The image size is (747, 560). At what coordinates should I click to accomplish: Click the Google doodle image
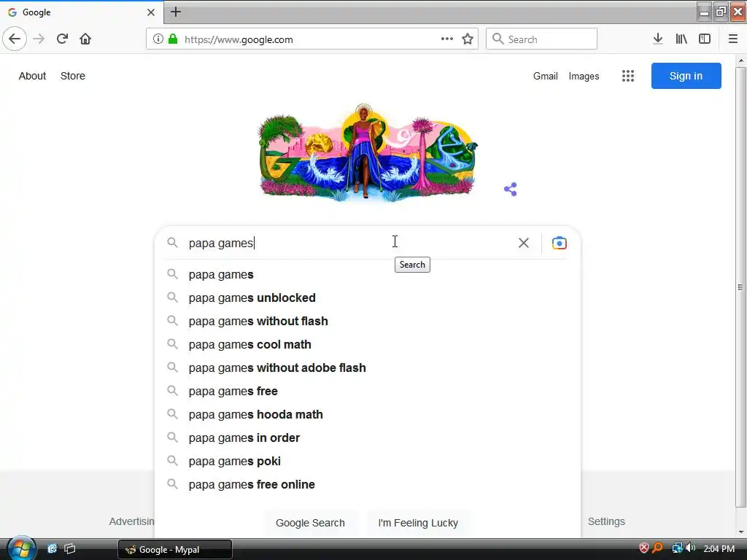pyautogui.click(x=368, y=152)
